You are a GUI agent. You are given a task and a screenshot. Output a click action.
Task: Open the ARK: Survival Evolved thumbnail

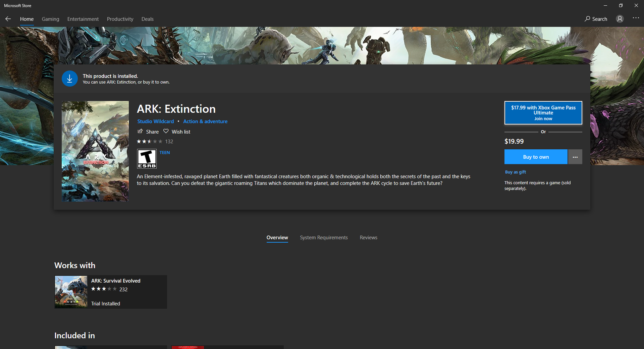71,292
